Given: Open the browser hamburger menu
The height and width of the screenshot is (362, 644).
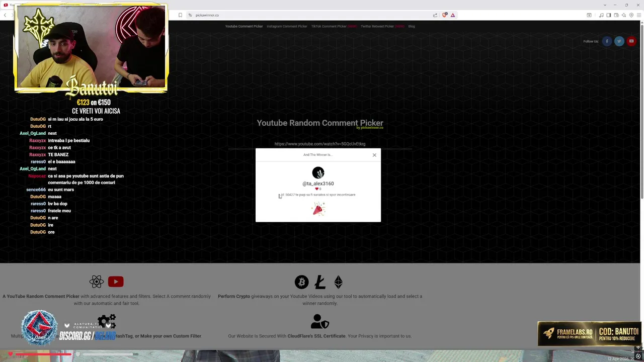Looking at the screenshot, I should click(638, 15).
